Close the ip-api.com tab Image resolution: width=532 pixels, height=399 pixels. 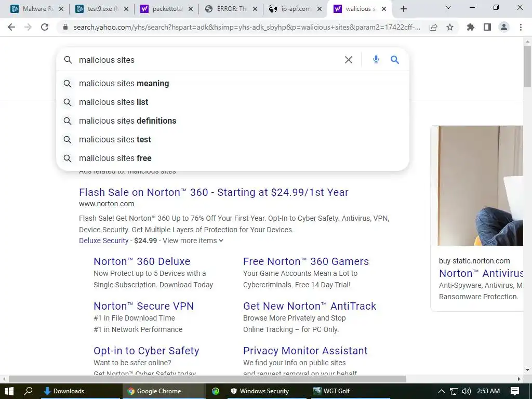320,9
